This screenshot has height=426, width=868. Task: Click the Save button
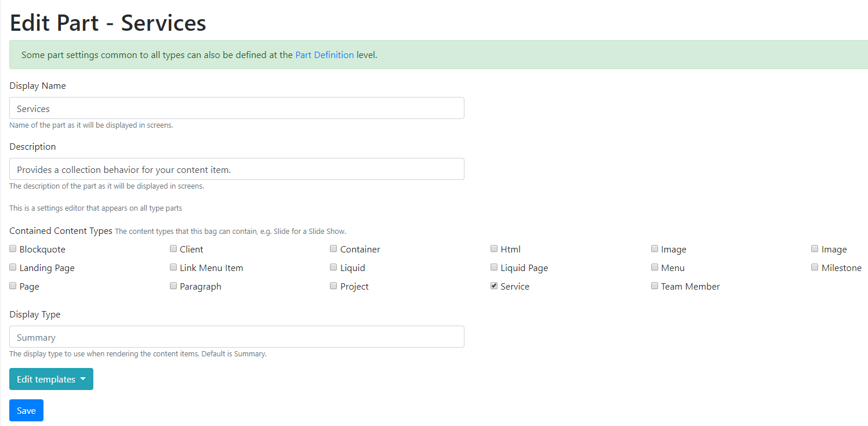[26, 410]
